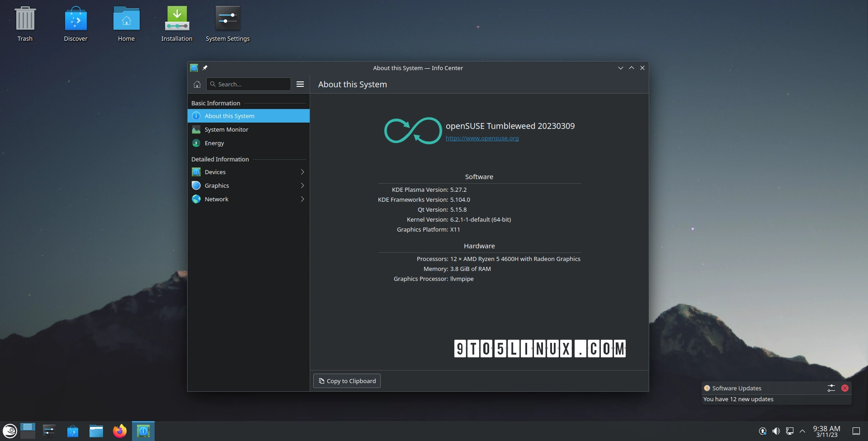Expand the hidden system tray icons
Viewport: 868px width, 441px height.
click(802, 431)
